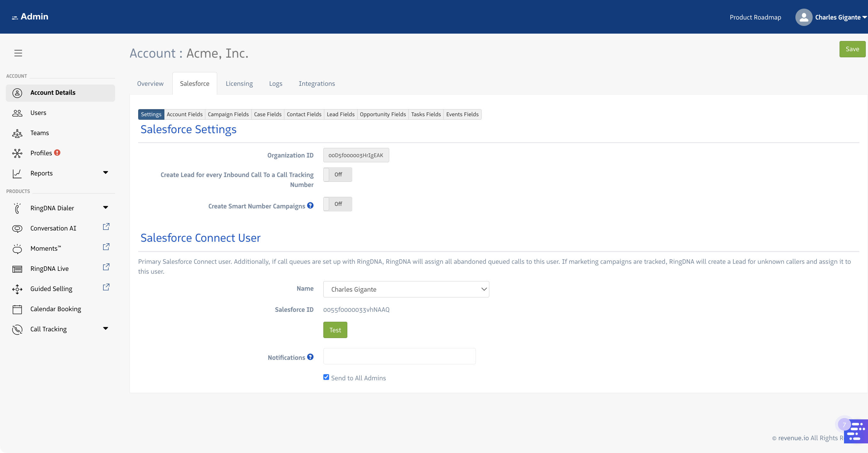This screenshot has height=453, width=868.
Task: Click the Profiles sidebar icon
Action: pos(17,153)
